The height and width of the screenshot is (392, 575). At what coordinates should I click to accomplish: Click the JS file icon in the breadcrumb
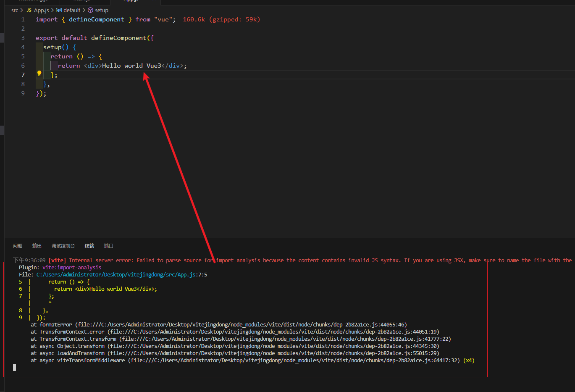[x=29, y=10]
